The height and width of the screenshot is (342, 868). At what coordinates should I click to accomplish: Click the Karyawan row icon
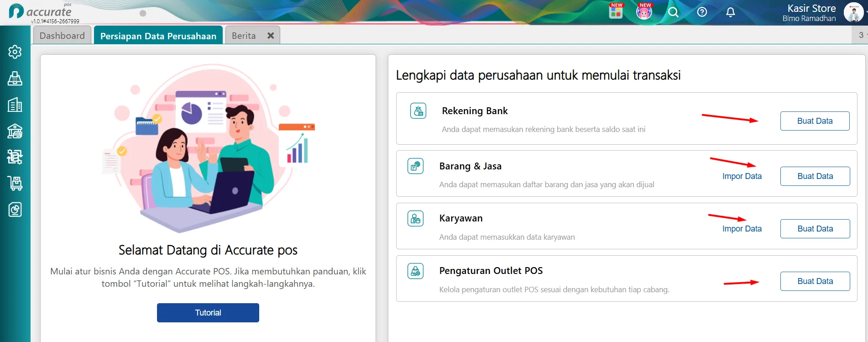(x=416, y=219)
